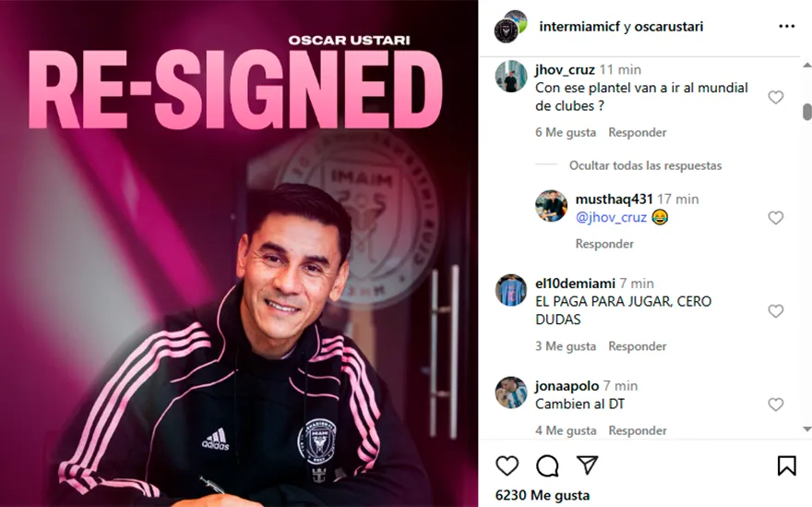Screen dimensions: 812x507
Task: View the 6230 Me gusta likes list
Action: 543,495
